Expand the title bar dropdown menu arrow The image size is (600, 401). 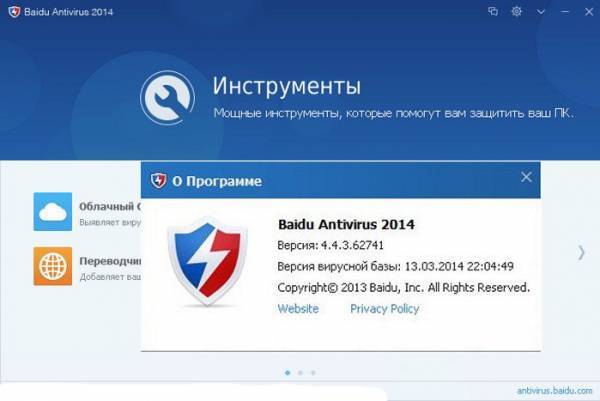click(541, 12)
